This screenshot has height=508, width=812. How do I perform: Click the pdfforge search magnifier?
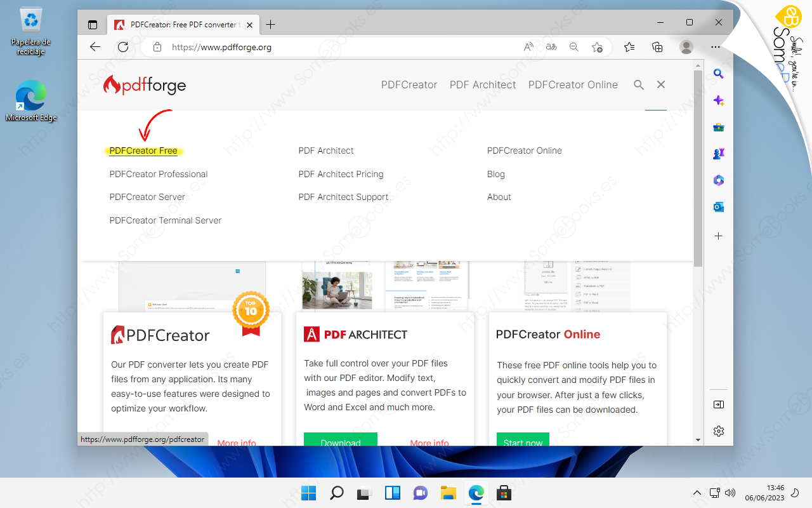[639, 84]
